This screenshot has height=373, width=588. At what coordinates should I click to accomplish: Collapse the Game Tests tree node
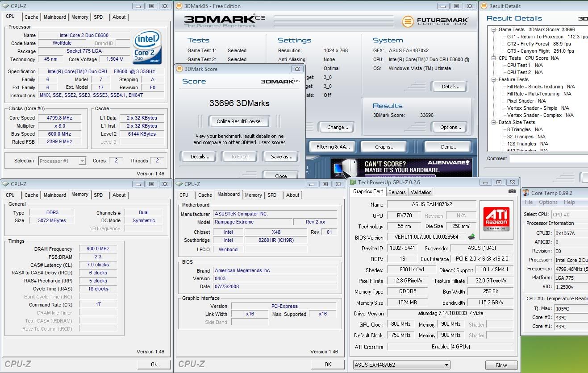click(494, 30)
